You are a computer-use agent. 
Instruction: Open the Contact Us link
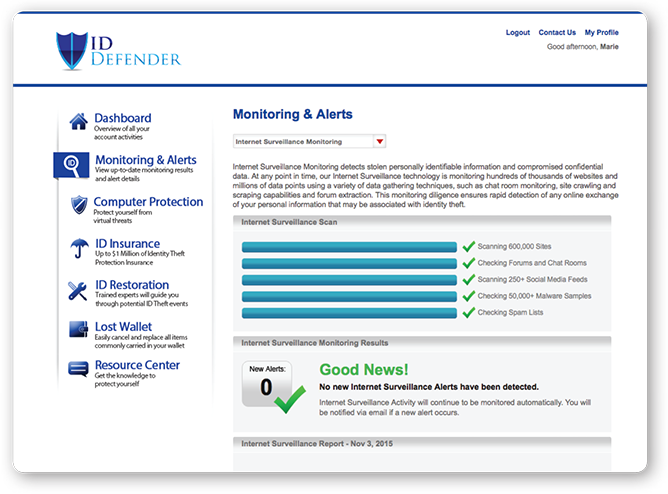tap(557, 33)
